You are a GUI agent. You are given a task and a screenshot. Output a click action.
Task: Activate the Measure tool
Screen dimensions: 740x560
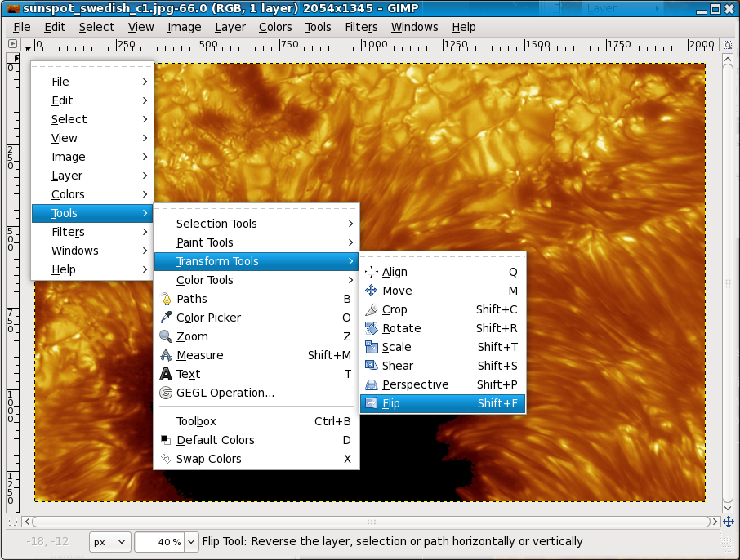coord(199,355)
